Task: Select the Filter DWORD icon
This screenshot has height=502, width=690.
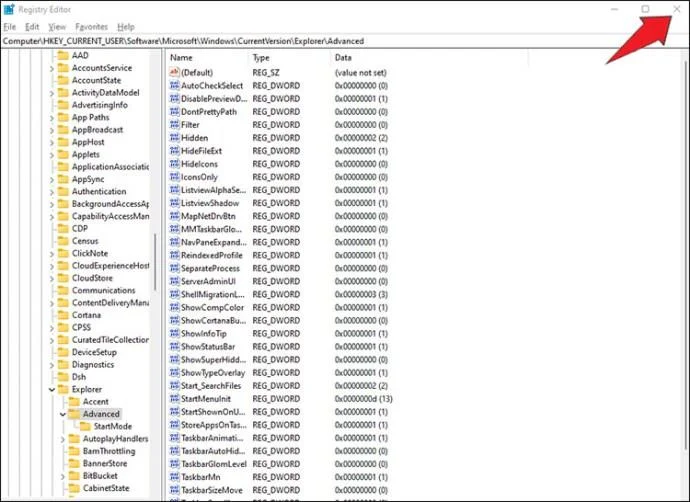Action: point(175,125)
